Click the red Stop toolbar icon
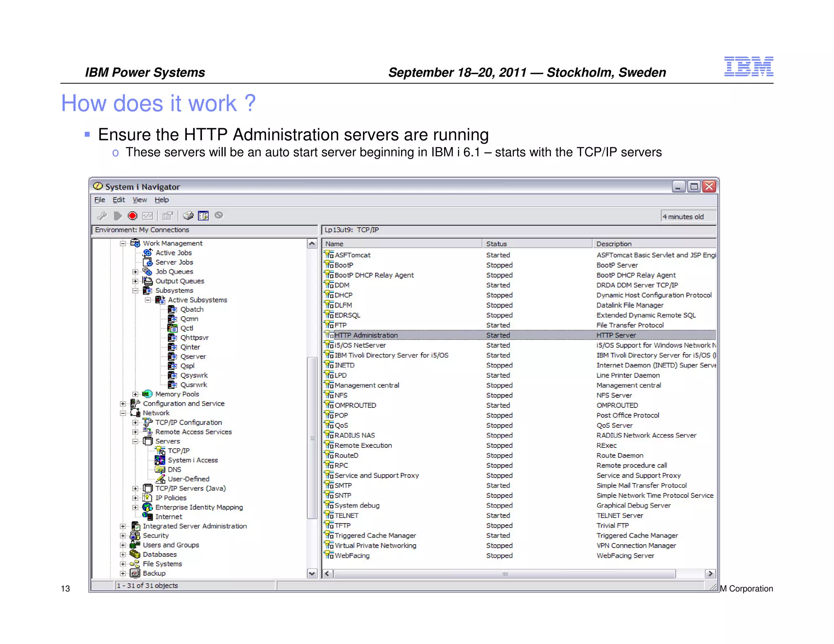 132,216
